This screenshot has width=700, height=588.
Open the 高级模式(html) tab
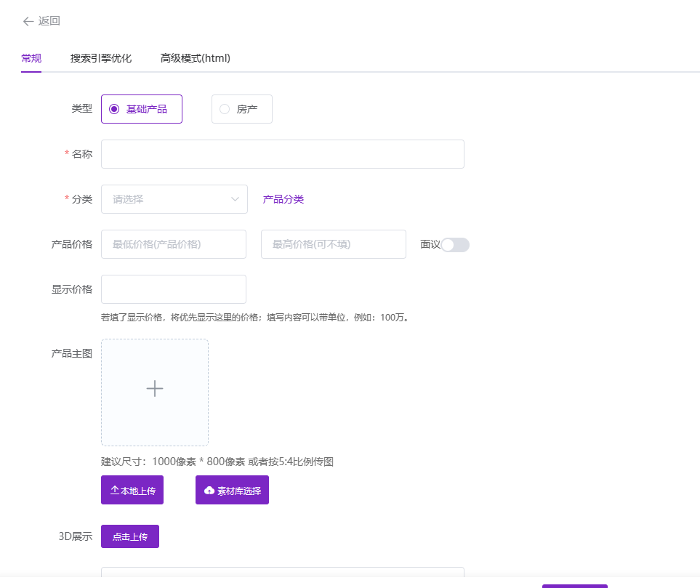pyautogui.click(x=196, y=58)
